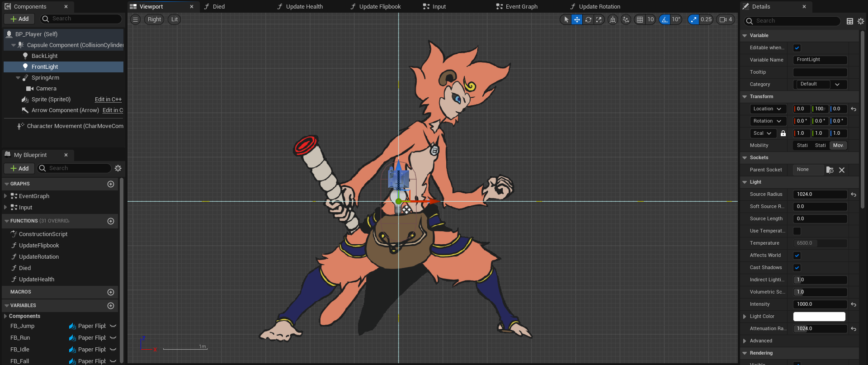Image resolution: width=868 pixels, height=365 pixels.
Task: Switch to the rotate gizmo tool
Action: coord(588,19)
